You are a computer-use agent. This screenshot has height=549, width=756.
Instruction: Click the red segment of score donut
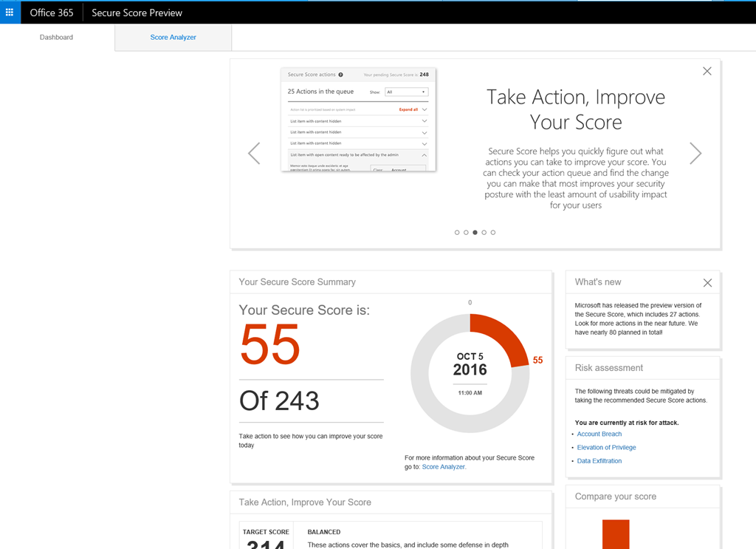(x=504, y=333)
